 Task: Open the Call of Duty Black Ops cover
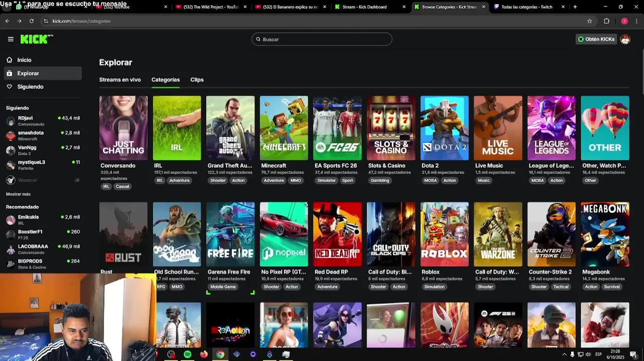tap(391, 234)
